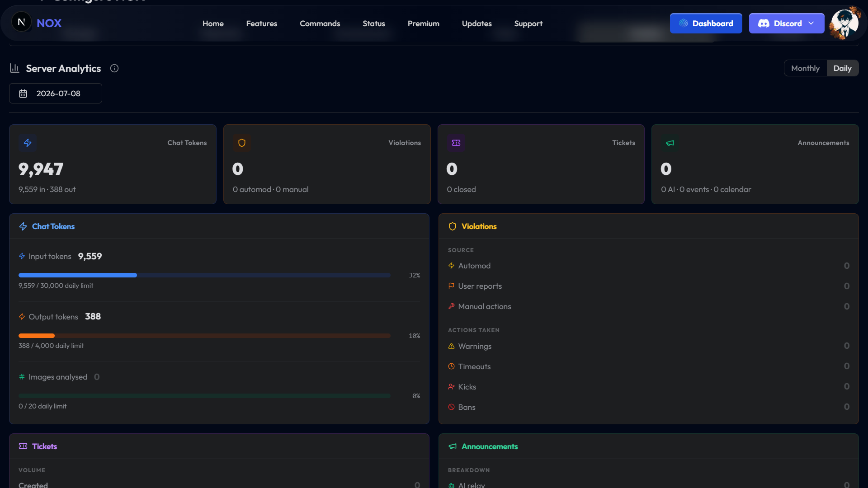This screenshot has height=488, width=868.
Task: Open the user profile avatar
Action: [844, 23]
